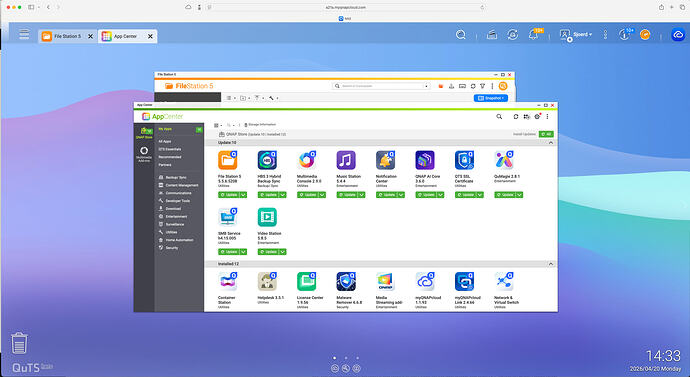The height and width of the screenshot is (377, 690).
Task: Open the background tasks icon in QTS taskbar
Action: click(492, 34)
